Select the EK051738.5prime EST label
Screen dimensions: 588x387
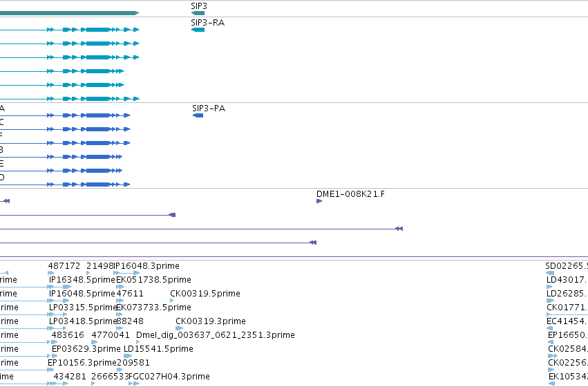pyautogui.click(x=153, y=280)
